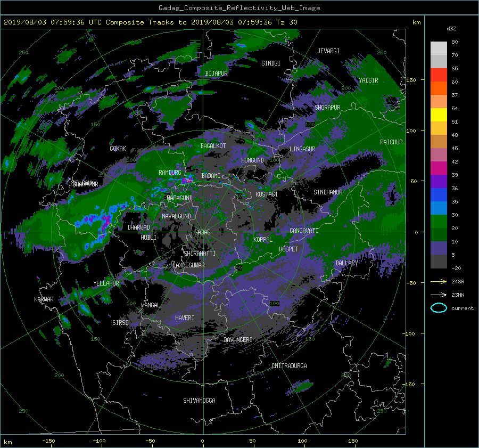Screen dimensions: 479x448
Task: Click the GADAG radar center label
Action: (x=202, y=232)
